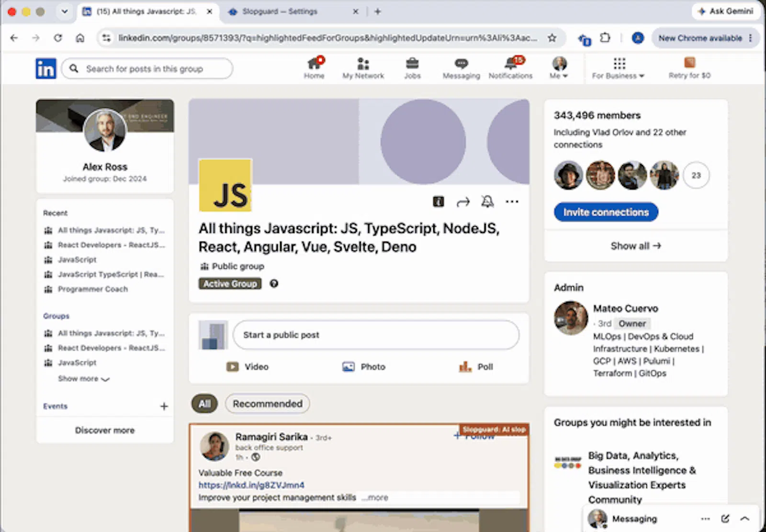Open the Chrome profile avatar
The image size is (766, 532).
[x=638, y=38]
